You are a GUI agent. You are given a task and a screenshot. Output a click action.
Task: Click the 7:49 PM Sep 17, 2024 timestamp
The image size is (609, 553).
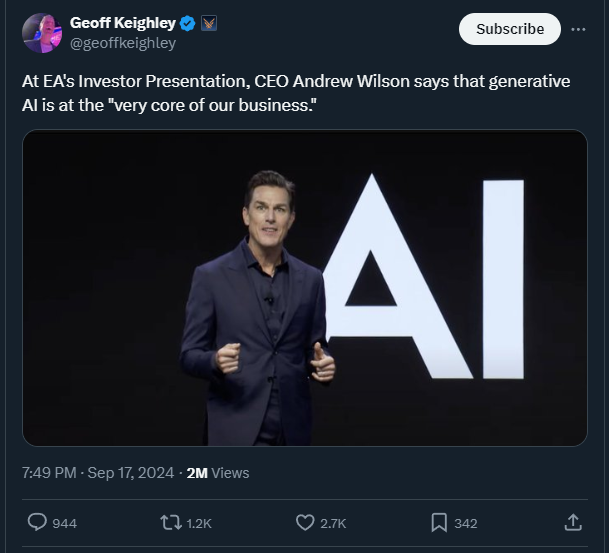click(x=98, y=472)
